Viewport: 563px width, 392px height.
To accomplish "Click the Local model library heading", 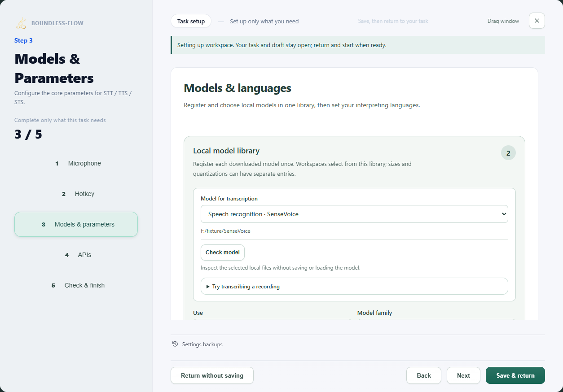I will click(226, 151).
